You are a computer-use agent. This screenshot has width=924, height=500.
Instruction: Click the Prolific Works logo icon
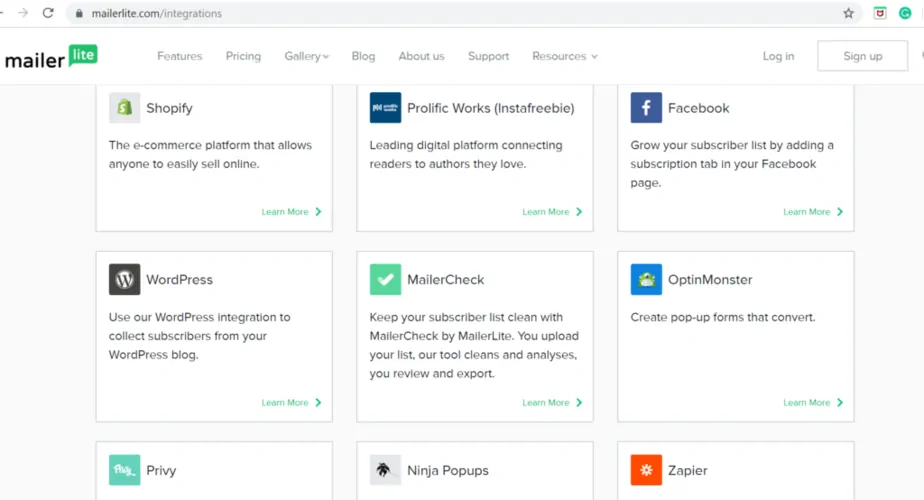385,107
